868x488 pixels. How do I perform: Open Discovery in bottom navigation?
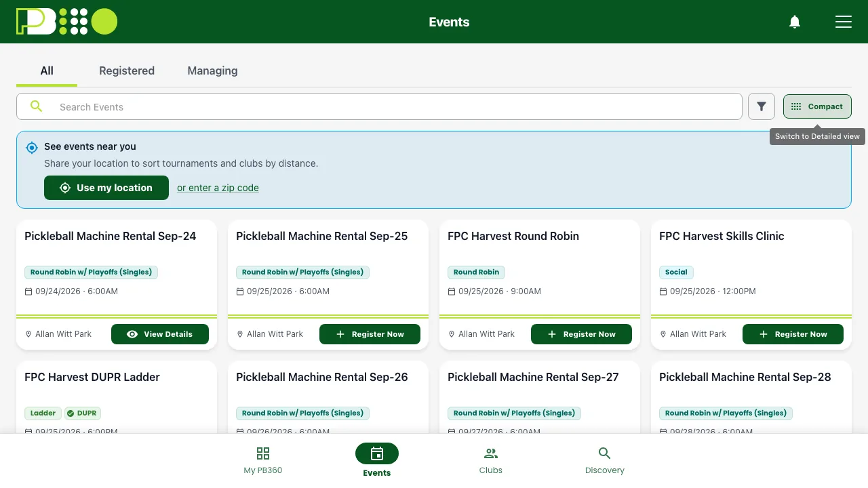click(605, 460)
